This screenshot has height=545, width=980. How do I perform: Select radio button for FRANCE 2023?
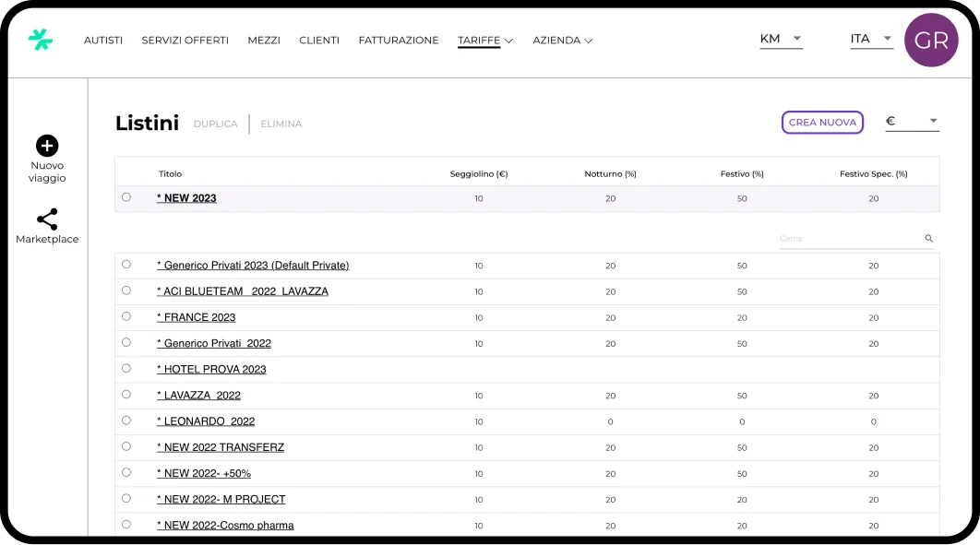pos(126,316)
